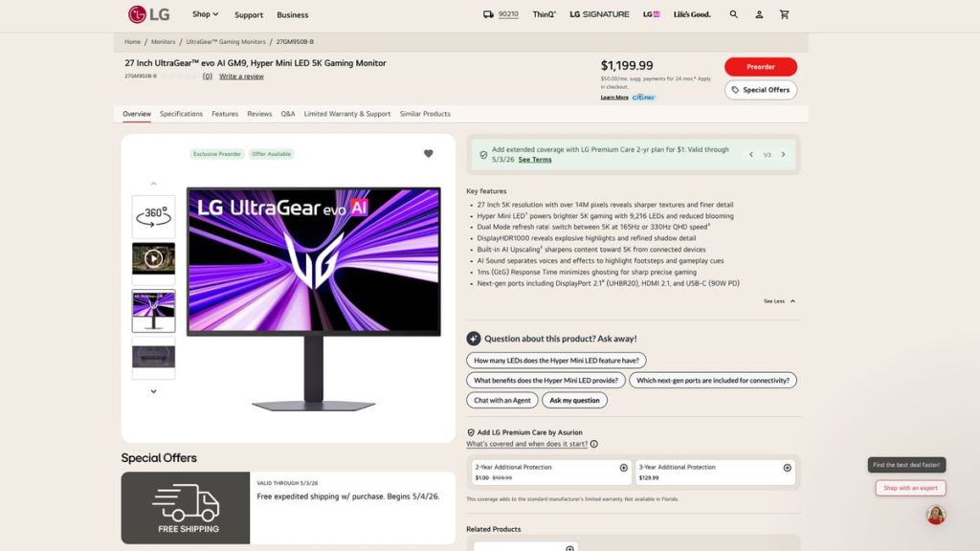Click the ThinQ header logo
Screen dimensions: 980x551
point(544,14)
